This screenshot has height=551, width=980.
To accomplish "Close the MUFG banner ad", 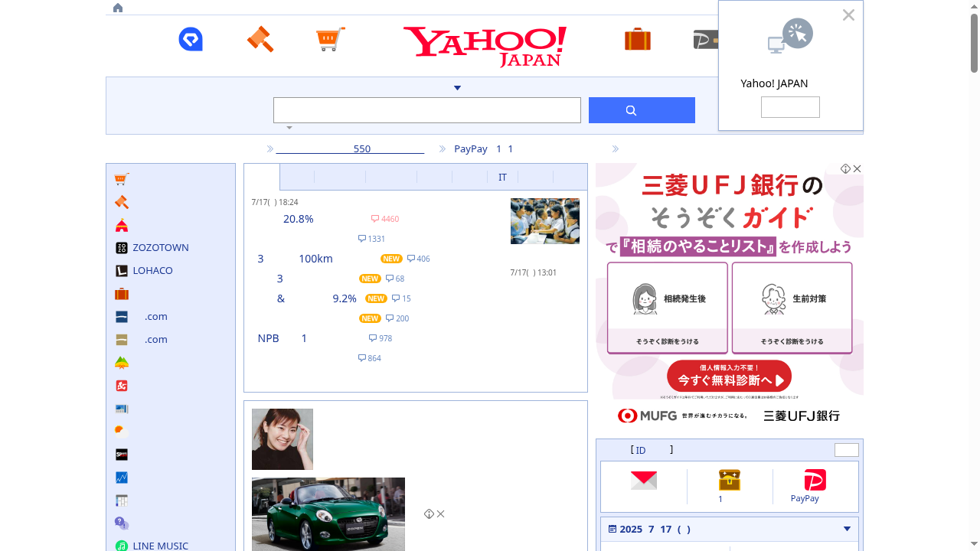I will tap(857, 168).
